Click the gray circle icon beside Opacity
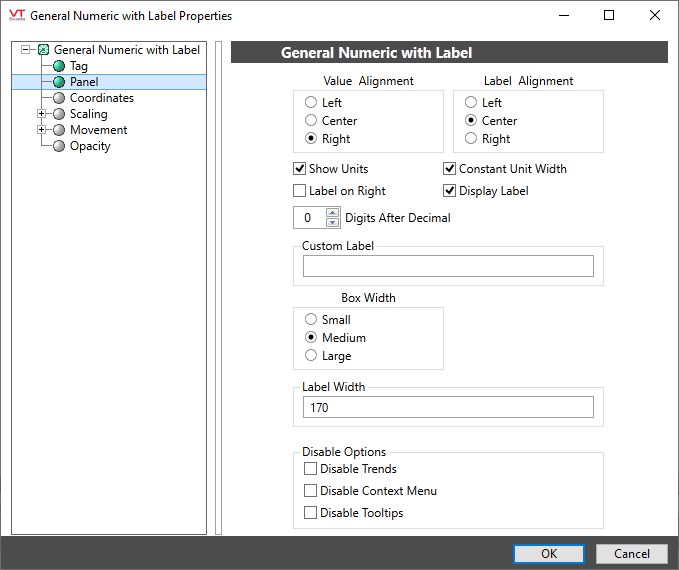The width and height of the screenshot is (679, 570). [x=59, y=146]
